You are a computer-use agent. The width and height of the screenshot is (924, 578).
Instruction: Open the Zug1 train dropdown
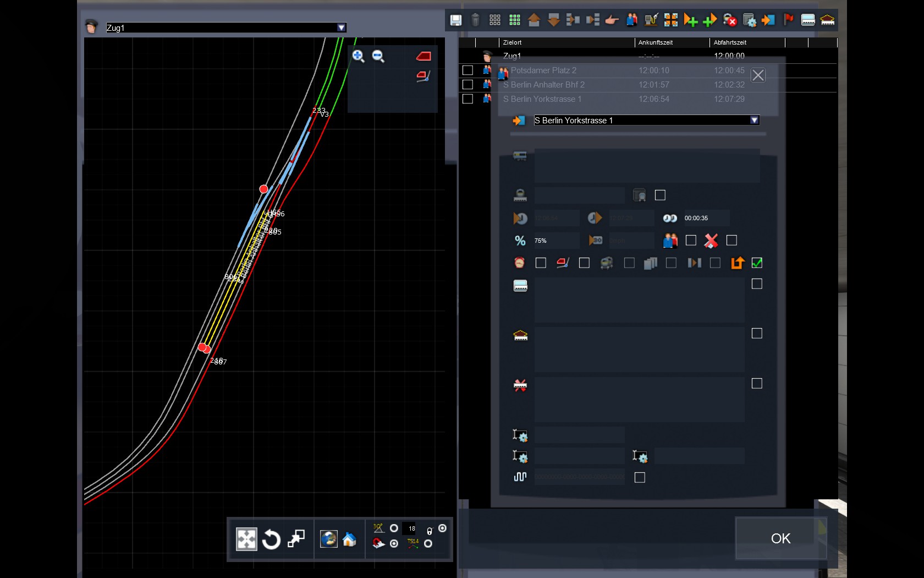tap(342, 28)
